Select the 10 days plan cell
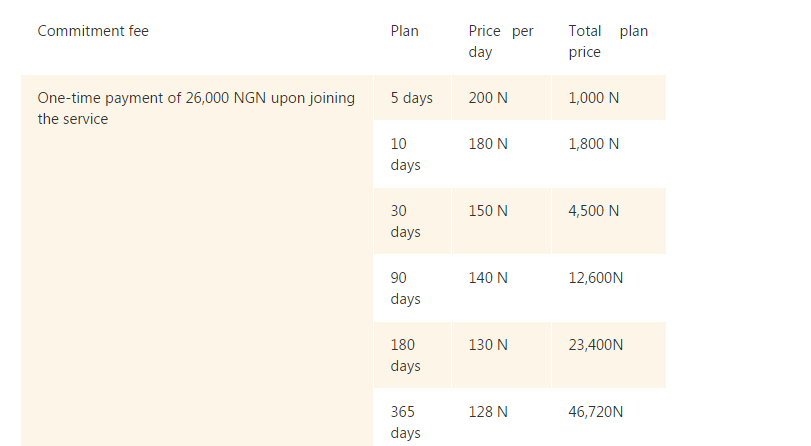Image resolution: width=811 pixels, height=446 pixels. [405, 154]
